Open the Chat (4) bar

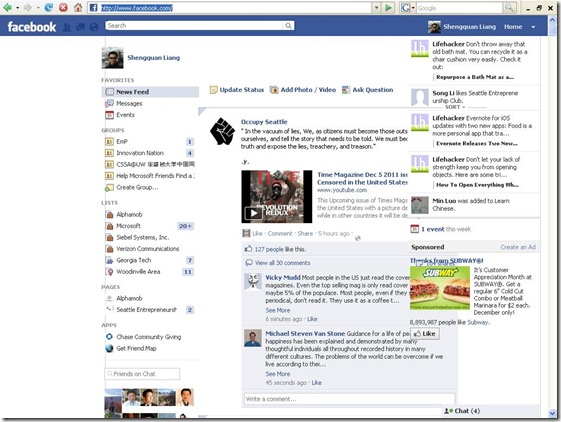(x=491, y=411)
